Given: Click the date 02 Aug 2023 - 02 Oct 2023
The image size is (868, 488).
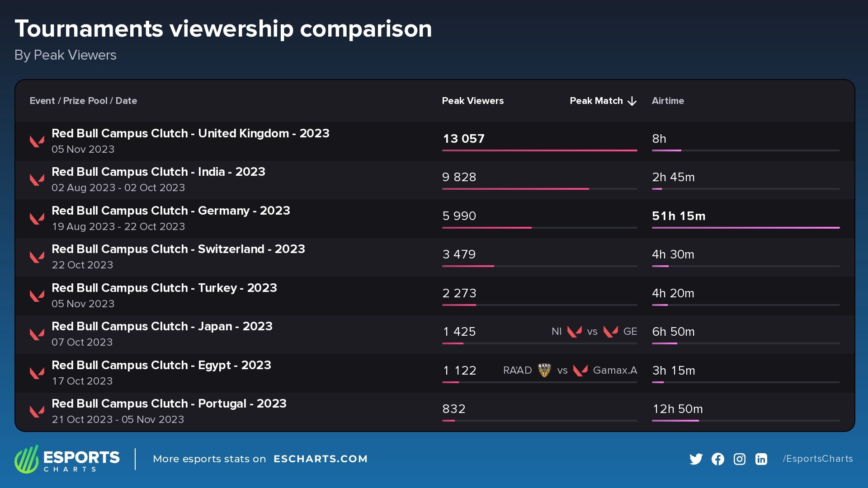Looking at the screenshot, I should pos(118,188).
